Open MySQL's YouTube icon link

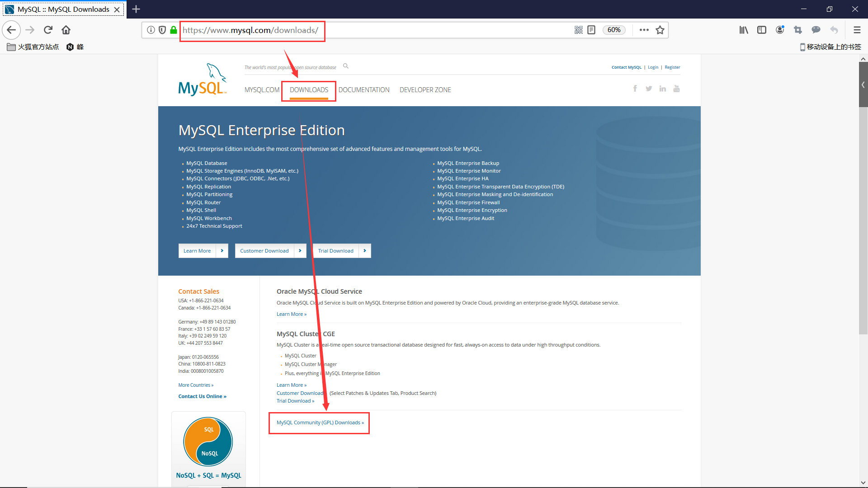676,89
